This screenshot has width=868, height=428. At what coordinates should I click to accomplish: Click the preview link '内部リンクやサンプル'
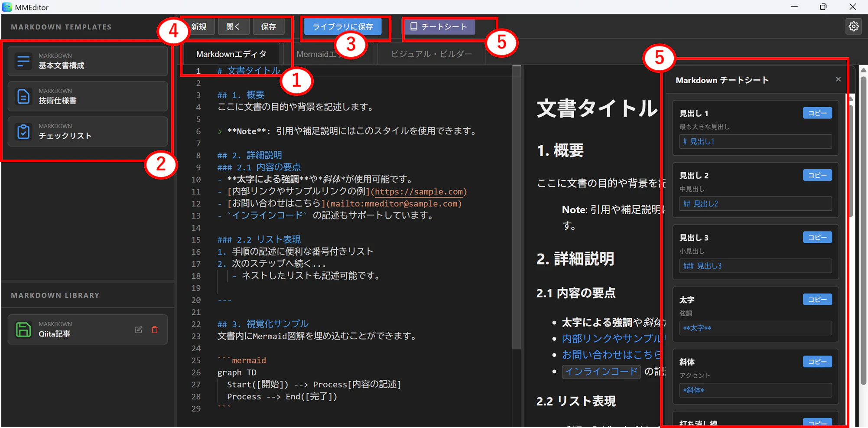coord(611,338)
